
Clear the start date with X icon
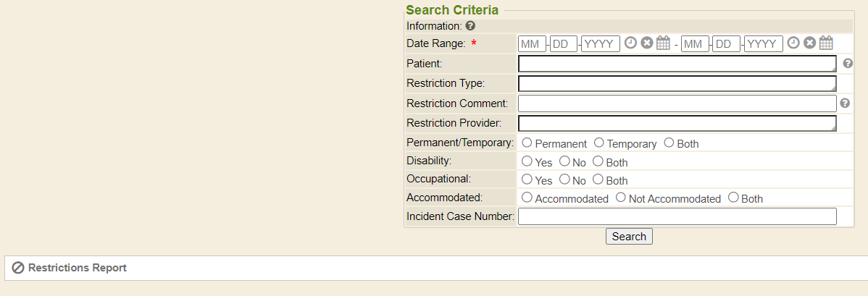[x=647, y=43]
